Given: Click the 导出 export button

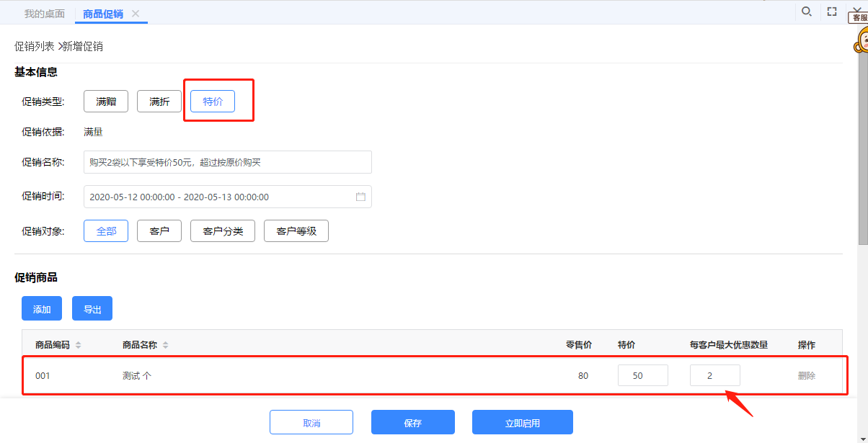Looking at the screenshot, I should pos(92,309).
